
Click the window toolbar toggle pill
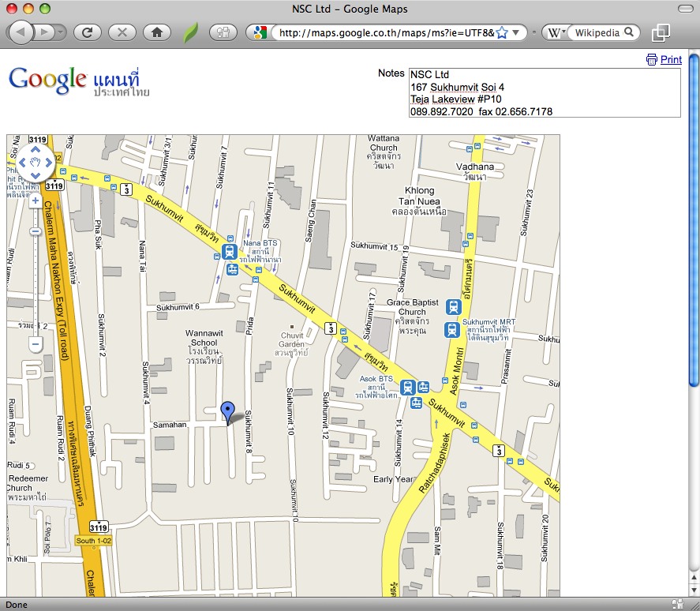click(685, 9)
